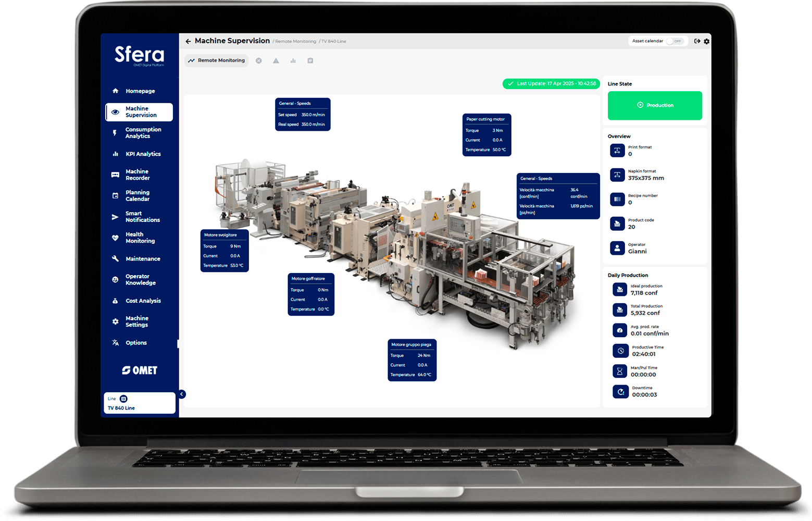The width and height of the screenshot is (812, 521).
Task: Collapse the sidebar with the chevron button
Action: (182, 394)
